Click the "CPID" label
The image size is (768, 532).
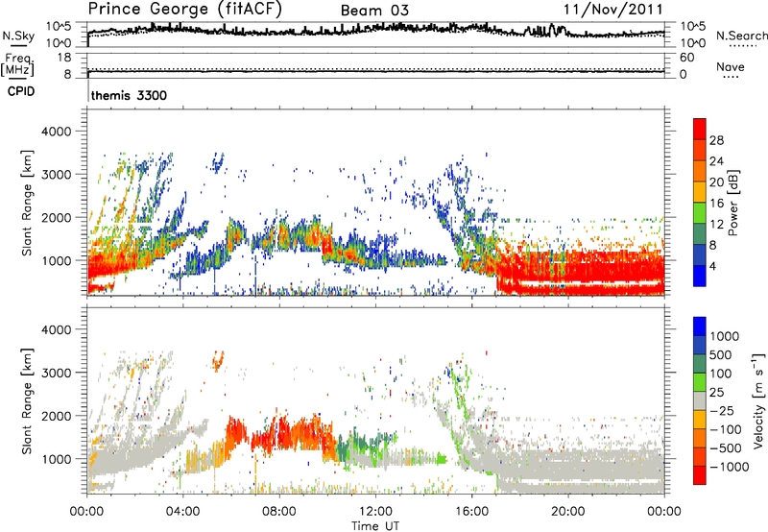[x=21, y=91]
